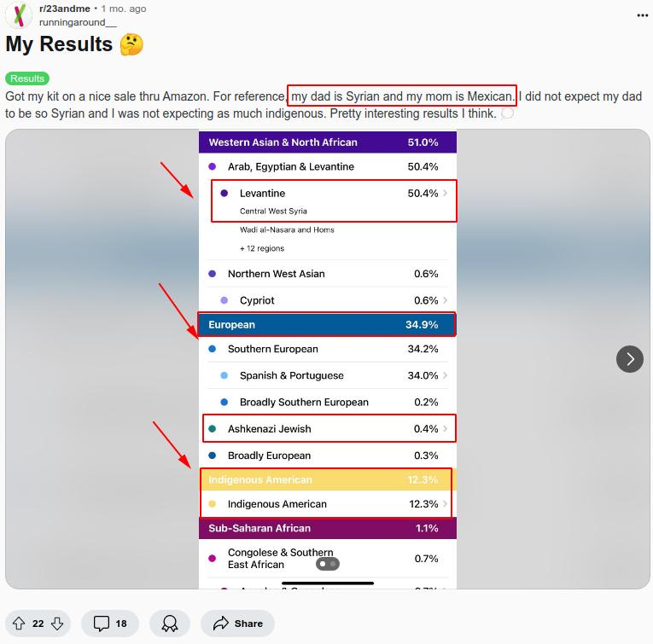This screenshot has height=644, width=653.
Task: Click Congolese & Southern East African row
Action: [328, 559]
